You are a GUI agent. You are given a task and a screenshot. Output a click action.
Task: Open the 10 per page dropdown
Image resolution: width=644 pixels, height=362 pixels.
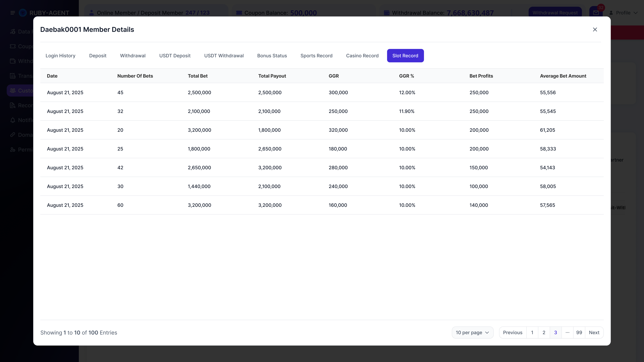(x=472, y=333)
